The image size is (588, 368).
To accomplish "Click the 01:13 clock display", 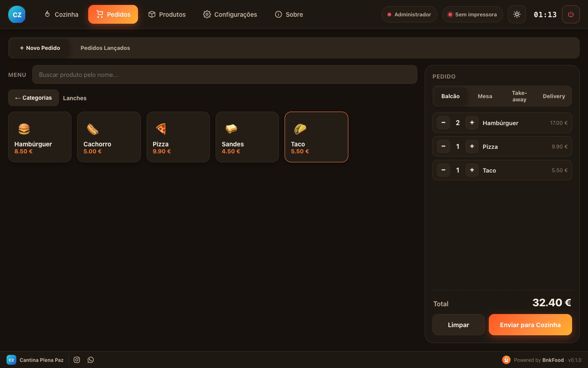I will click(545, 14).
